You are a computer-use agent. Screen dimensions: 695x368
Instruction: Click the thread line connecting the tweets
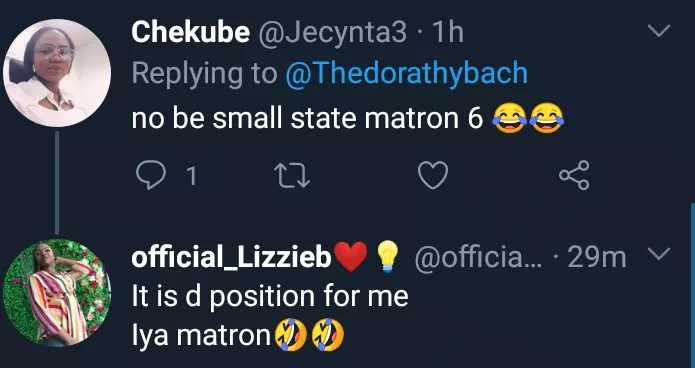pos(57,183)
